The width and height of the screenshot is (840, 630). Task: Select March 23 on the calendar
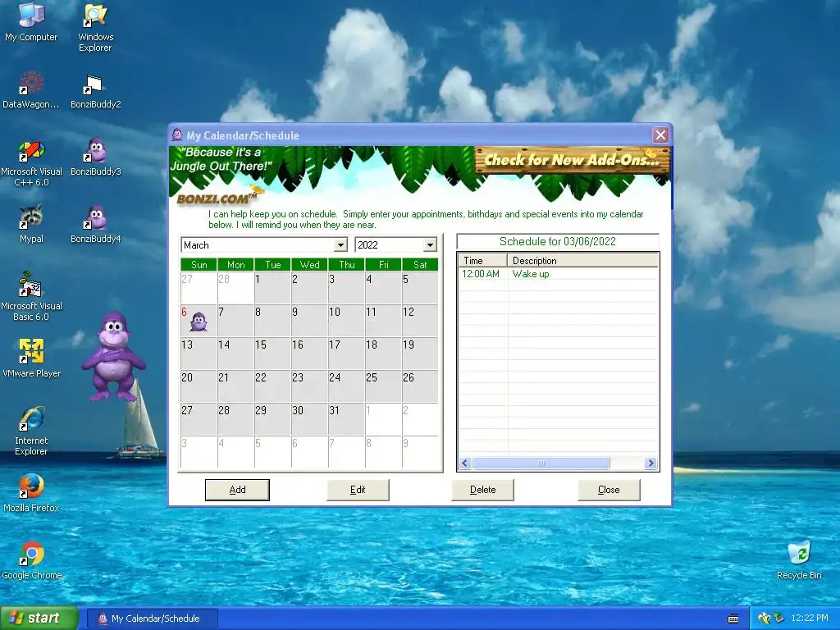tap(309, 386)
